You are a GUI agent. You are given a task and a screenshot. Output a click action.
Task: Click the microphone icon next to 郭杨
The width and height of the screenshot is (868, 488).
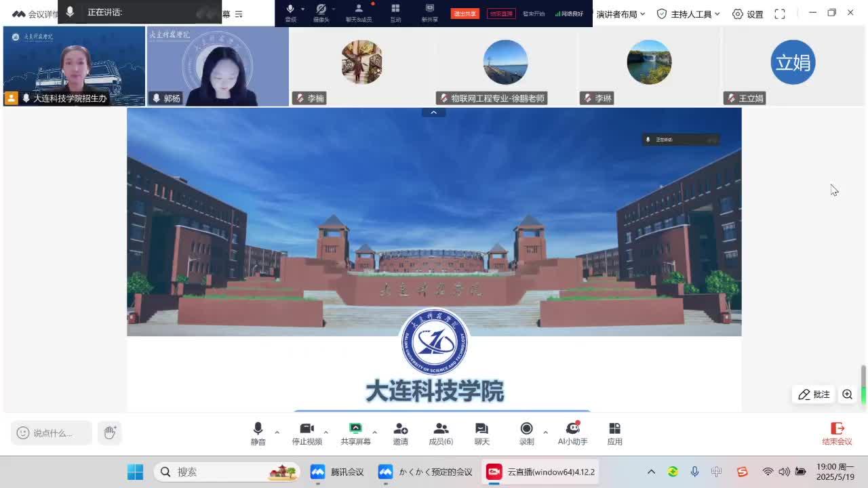click(157, 98)
